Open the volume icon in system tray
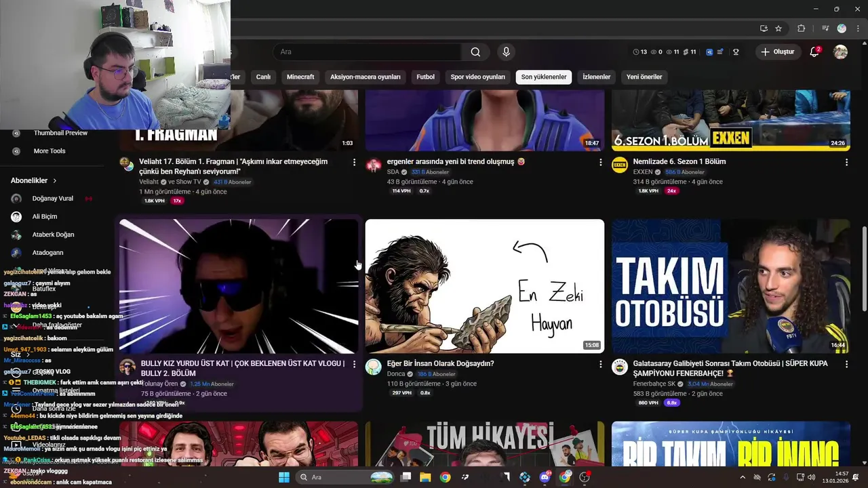Screen dimensions: 868x488 click(812, 477)
